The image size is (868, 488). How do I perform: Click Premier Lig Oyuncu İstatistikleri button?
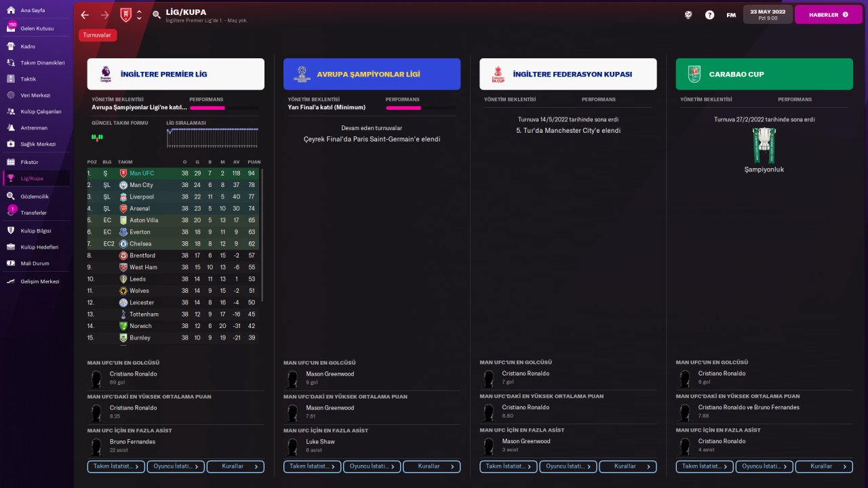pyautogui.click(x=176, y=466)
